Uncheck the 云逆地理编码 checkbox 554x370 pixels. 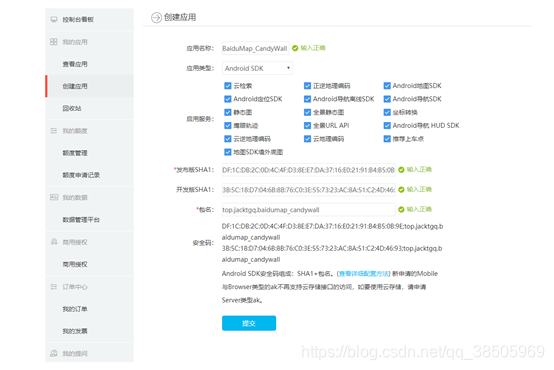click(228, 139)
